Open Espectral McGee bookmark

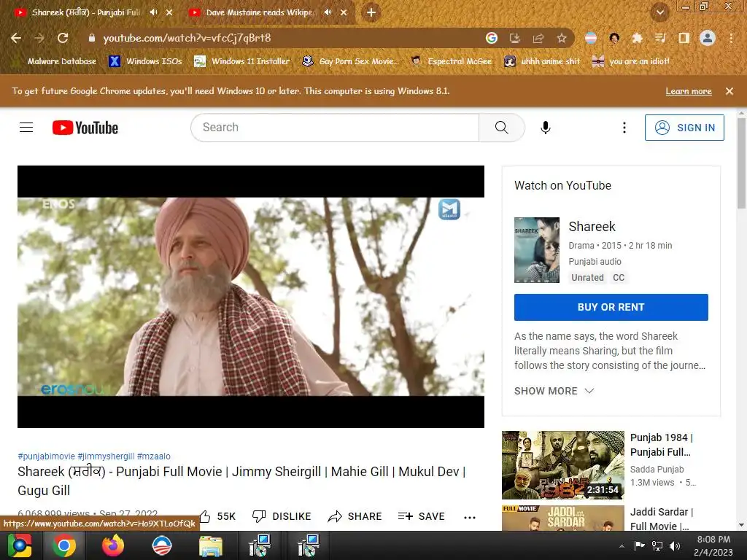click(x=452, y=61)
